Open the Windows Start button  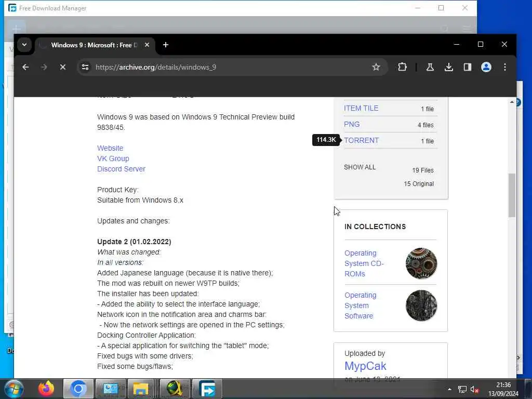point(14,389)
